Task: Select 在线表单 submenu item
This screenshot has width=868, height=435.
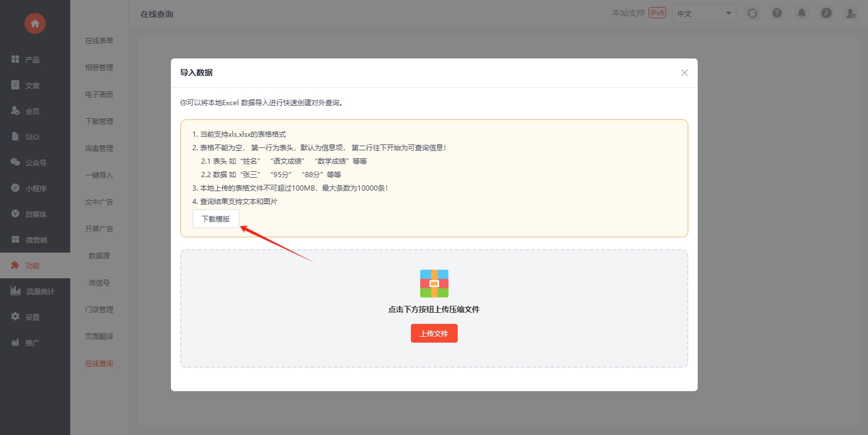Action: 99,41
